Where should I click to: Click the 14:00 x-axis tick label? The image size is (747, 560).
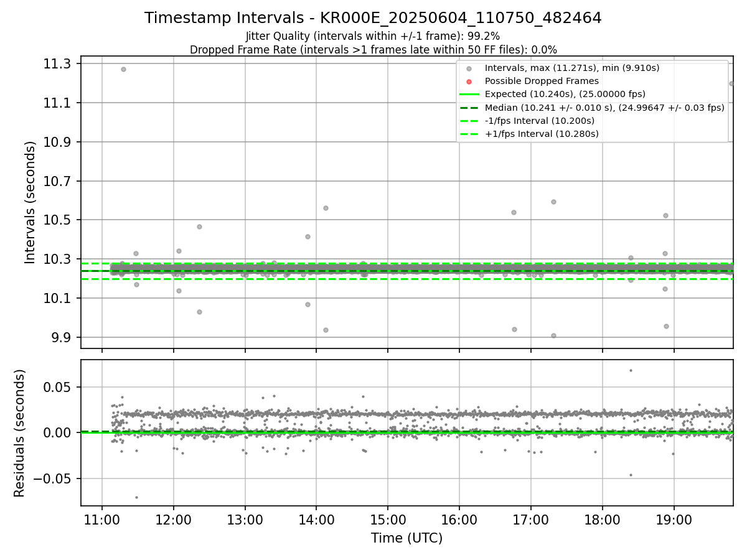tap(316, 519)
